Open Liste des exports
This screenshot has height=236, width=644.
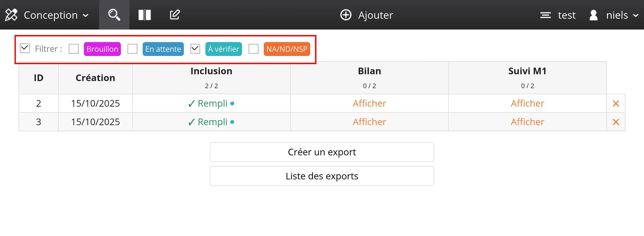point(322,176)
